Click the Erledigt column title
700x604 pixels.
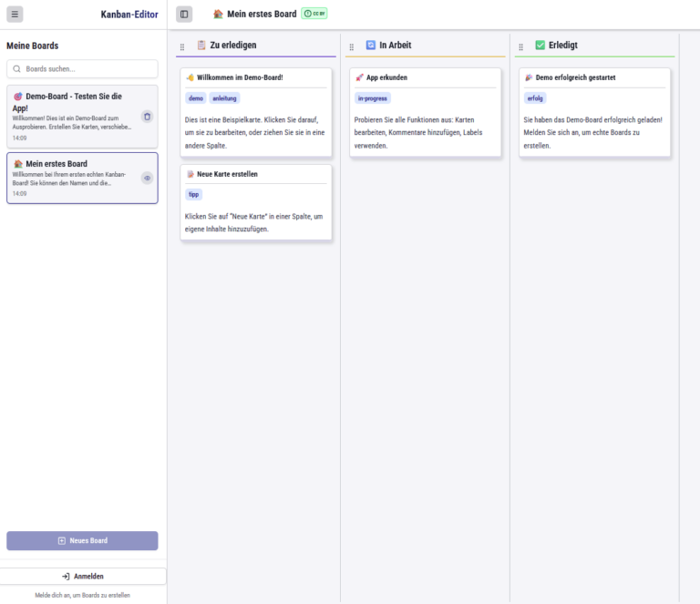tap(563, 45)
